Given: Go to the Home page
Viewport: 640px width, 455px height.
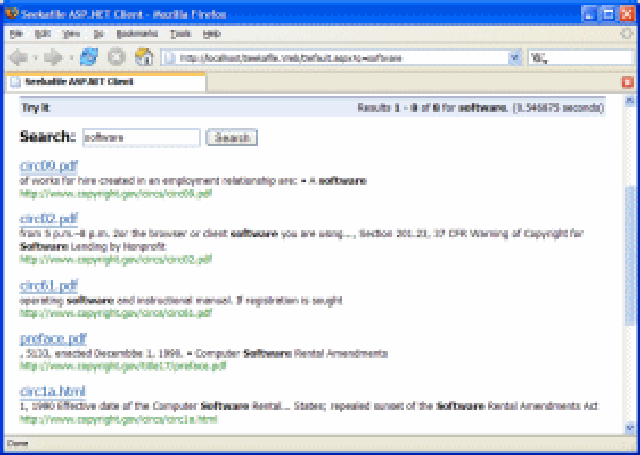Looking at the screenshot, I should coord(144,57).
